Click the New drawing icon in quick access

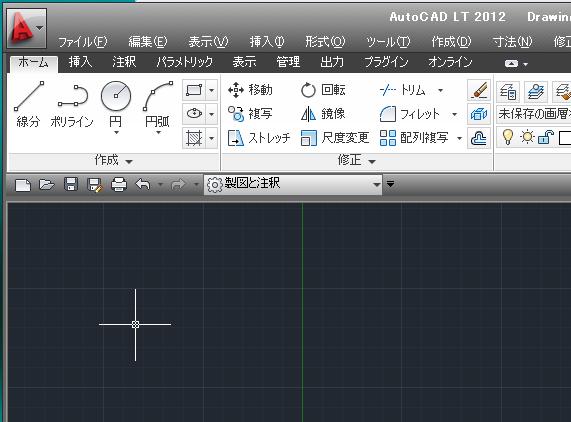[x=23, y=185]
